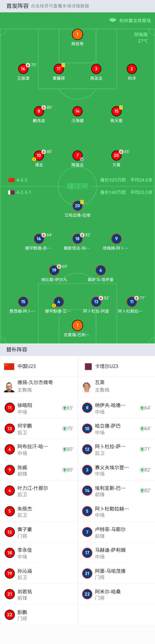
Task: Select 高天意 number 15 player badge
Action: [x=116, y=111]
